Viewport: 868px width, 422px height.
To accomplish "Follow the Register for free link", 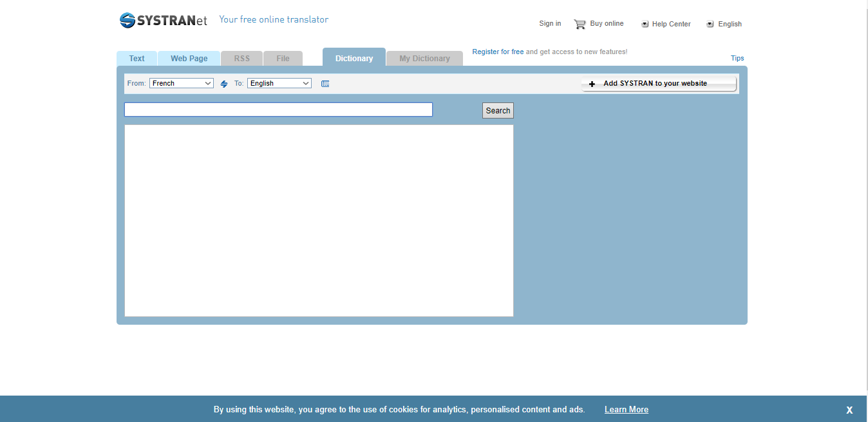I will coord(498,52).
